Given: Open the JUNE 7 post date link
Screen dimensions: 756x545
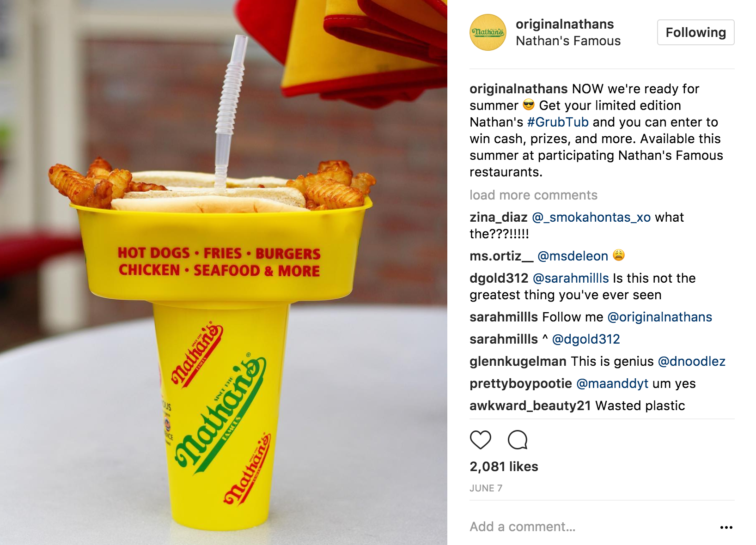Looking at the screenshot, I should click(486, 488).
